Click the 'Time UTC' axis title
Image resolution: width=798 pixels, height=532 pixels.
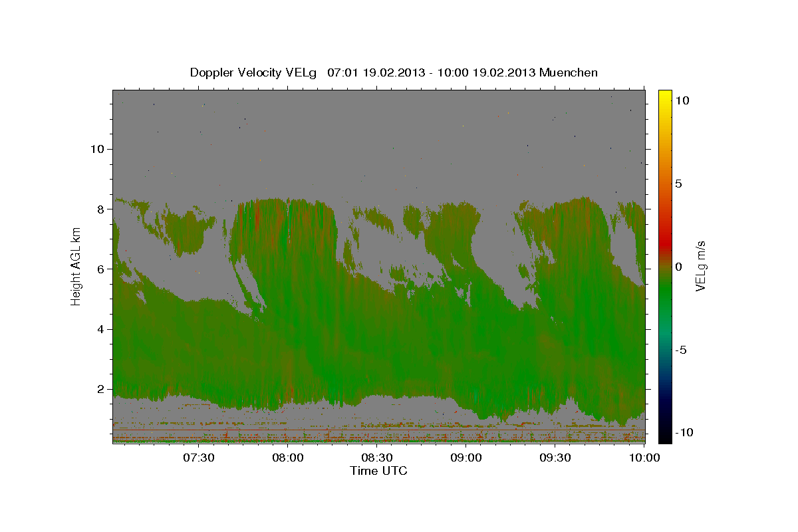pyautogui.click(x=378, y=471)
